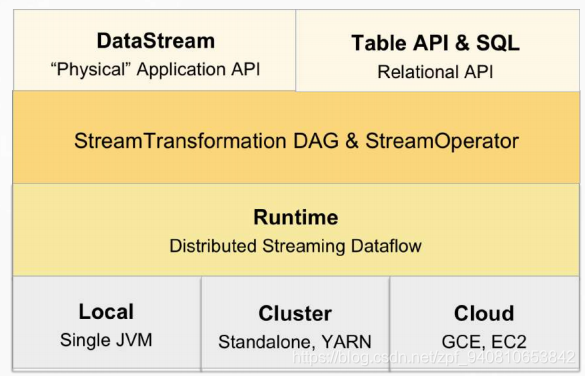Select the "Single JVM" text
The width and height of the screenshot is (585, 376).
click(x=106, y=340)
